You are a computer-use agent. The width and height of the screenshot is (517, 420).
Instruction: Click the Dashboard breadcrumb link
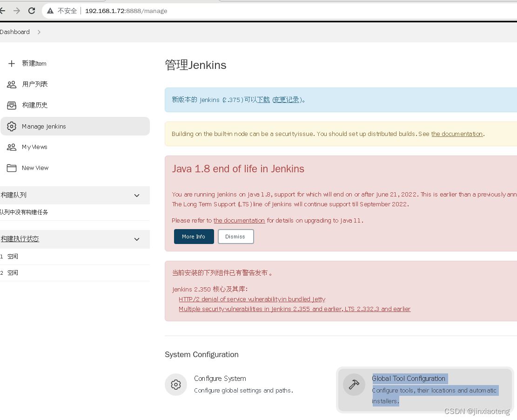tap(15, 32)
